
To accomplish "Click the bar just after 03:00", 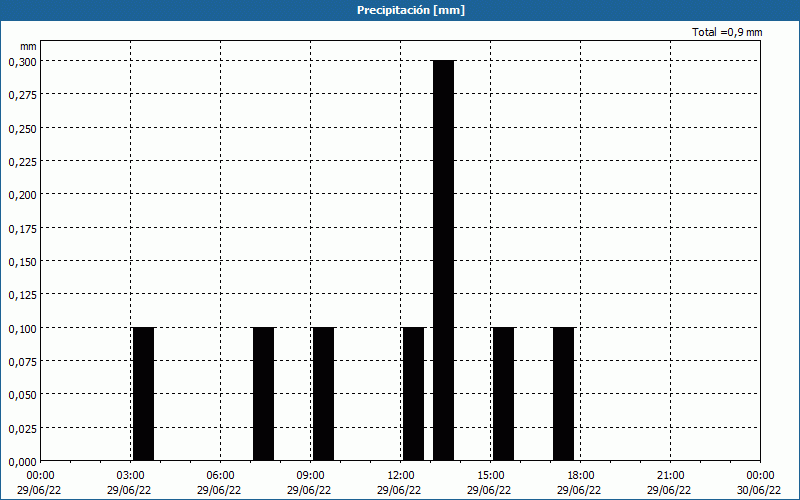I will (143, 394).
